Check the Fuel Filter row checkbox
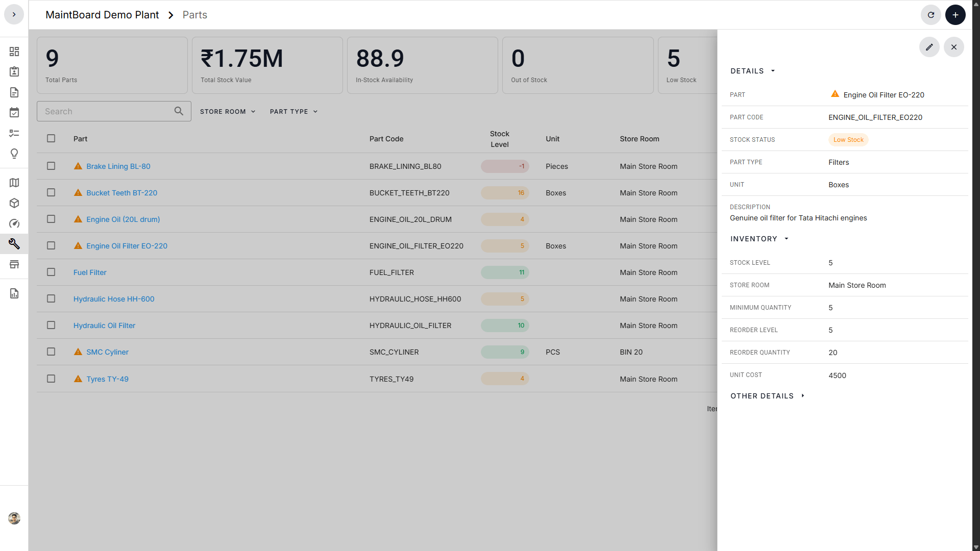Screen dimensions: 980x551 (51, 272)
